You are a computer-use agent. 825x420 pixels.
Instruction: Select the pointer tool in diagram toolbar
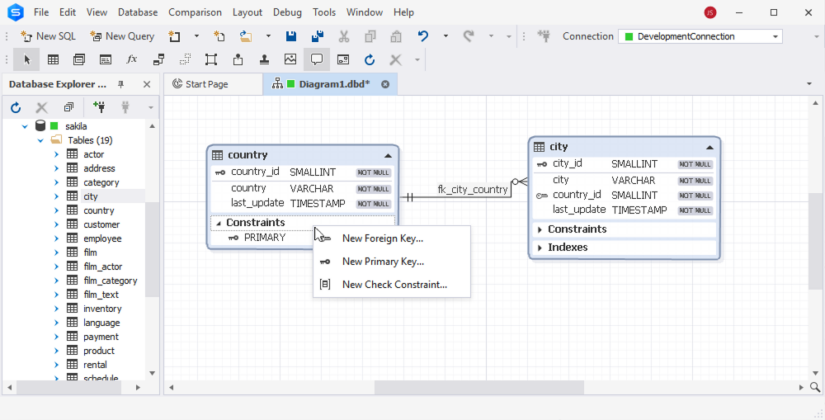click(x=27, y=60)
